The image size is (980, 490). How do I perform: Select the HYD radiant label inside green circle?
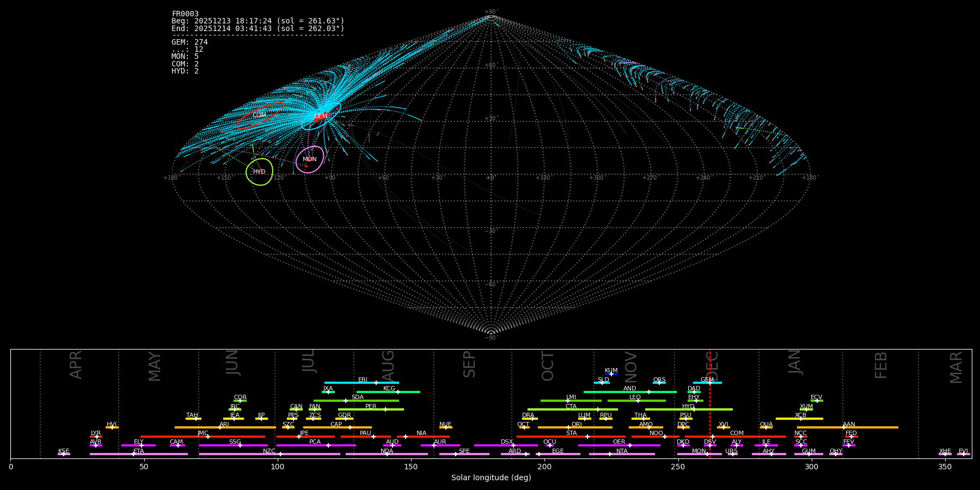click(x=259, y=172)
